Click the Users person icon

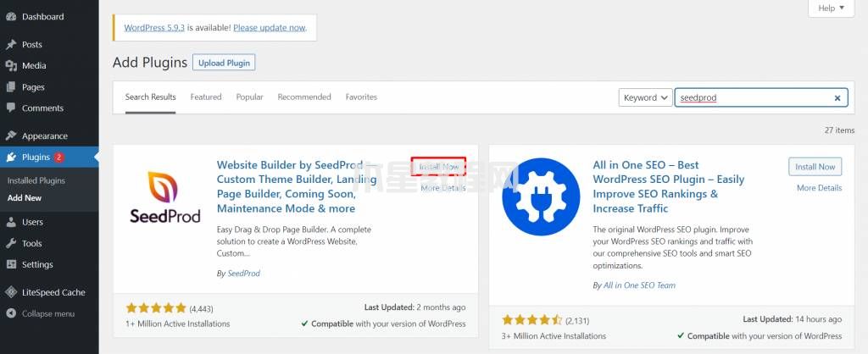(x=11, y=222)
